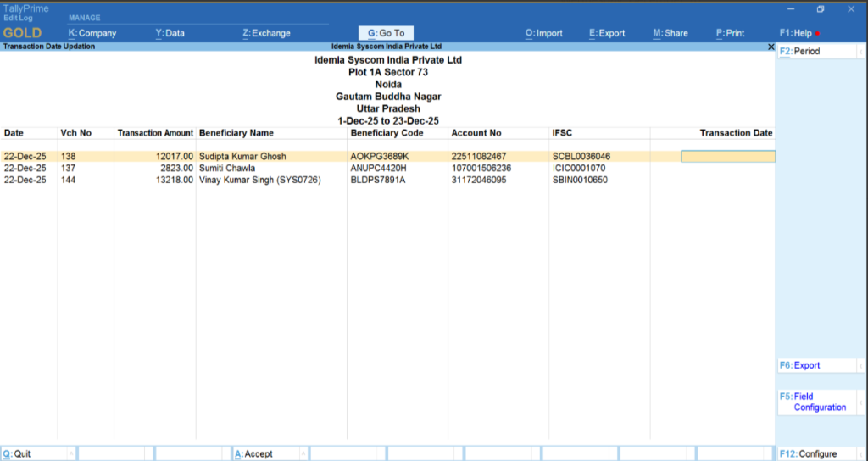
Task: Click the G: Go To button
Action: tap(386, 33)
